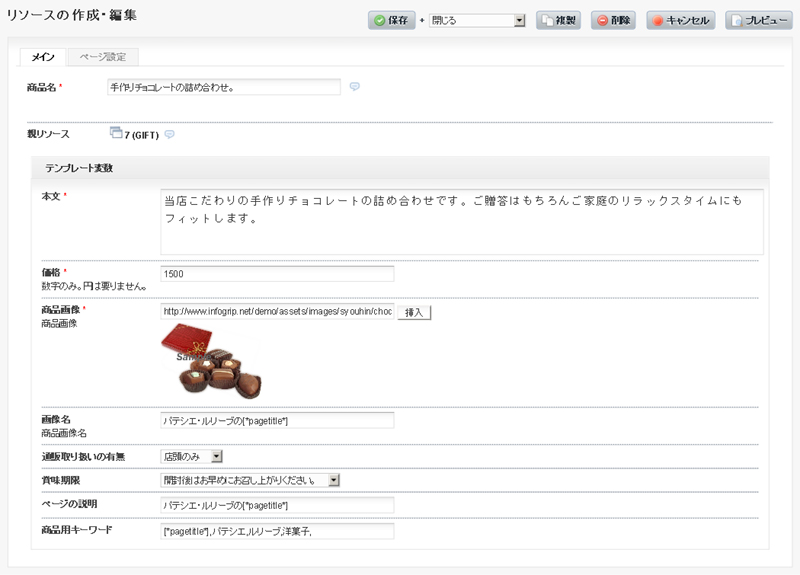This screenshot has height=575, width=800.
Task: Focus the 価格 field containing 1500
Action: pyautogui.click(x=277, y=274)
